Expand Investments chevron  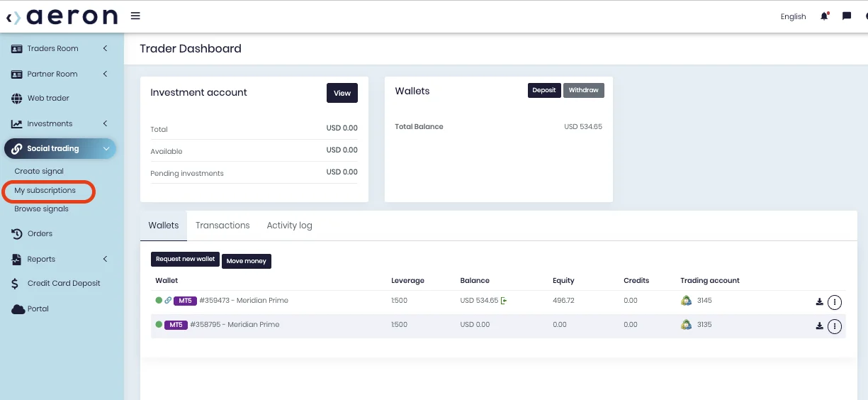point(105,124)
